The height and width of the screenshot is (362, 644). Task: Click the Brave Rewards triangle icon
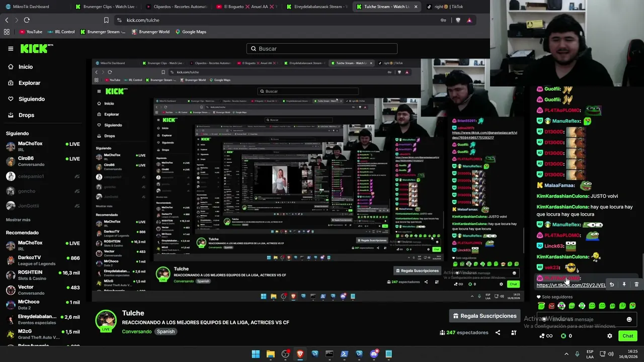[x=469, y=20]
